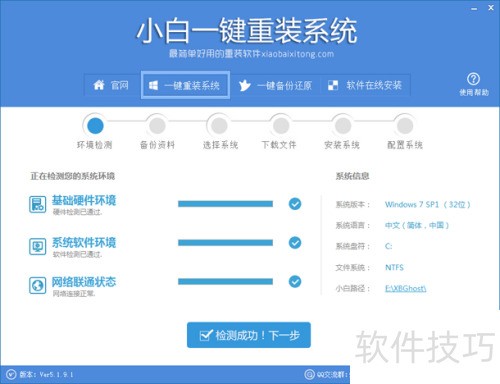Click the NTFS file system value
The height and width of the screenshot is (384, 500).
tap(394, 267)
